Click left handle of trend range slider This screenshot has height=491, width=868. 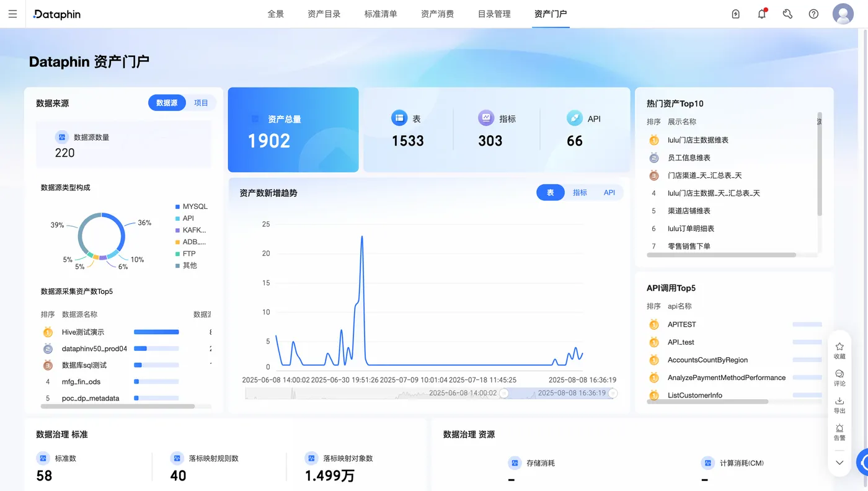click(504, 392)
